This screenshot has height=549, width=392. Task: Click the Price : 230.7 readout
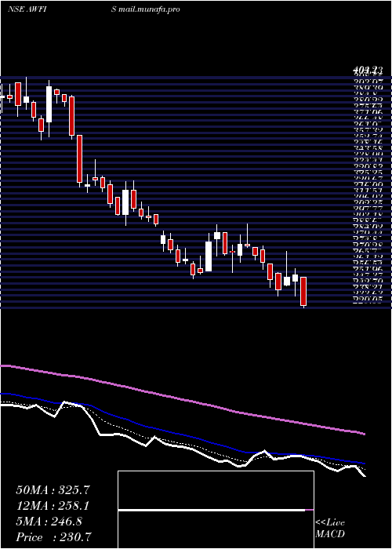click(54, 537)
